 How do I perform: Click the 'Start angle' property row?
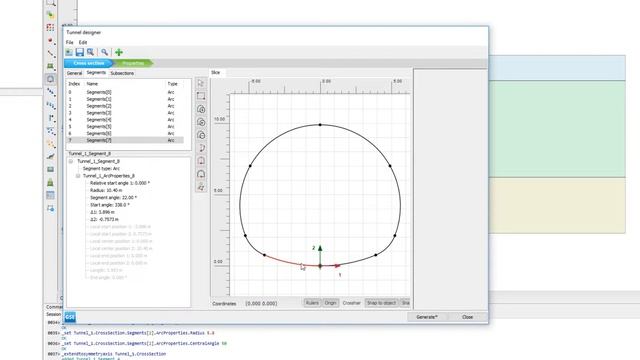click(110, 205)
